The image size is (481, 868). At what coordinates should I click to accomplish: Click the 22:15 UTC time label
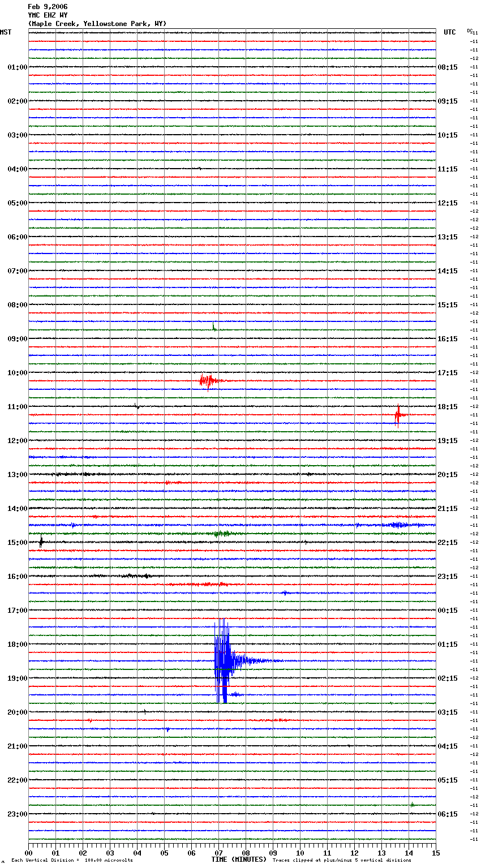tap(448, 543)
